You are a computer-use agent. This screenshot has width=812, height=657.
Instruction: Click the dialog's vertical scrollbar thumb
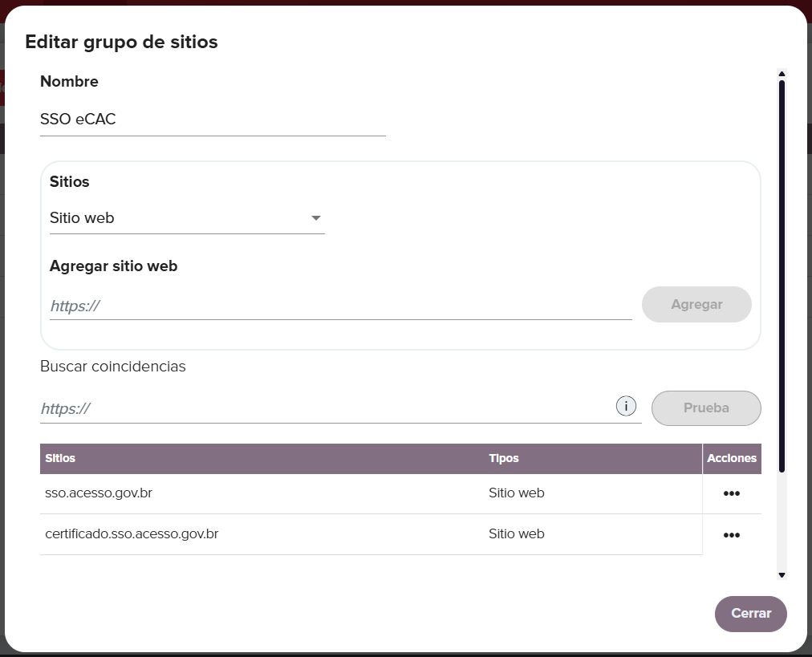782,276
